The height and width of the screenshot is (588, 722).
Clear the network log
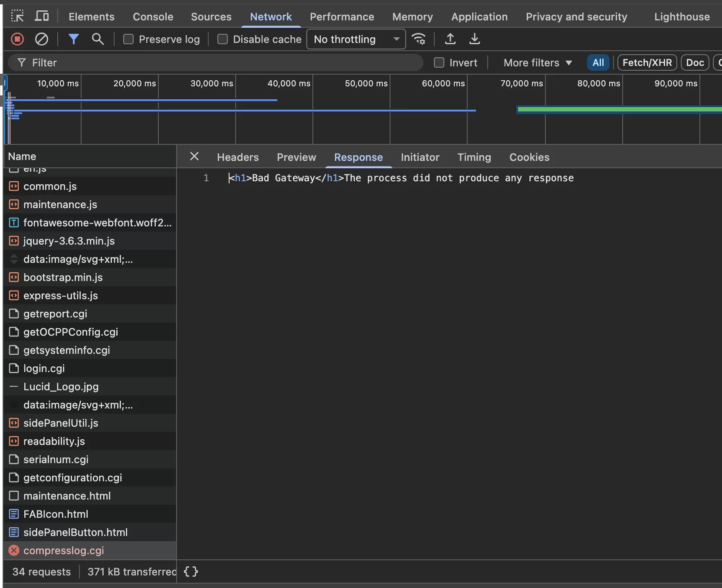42,39
